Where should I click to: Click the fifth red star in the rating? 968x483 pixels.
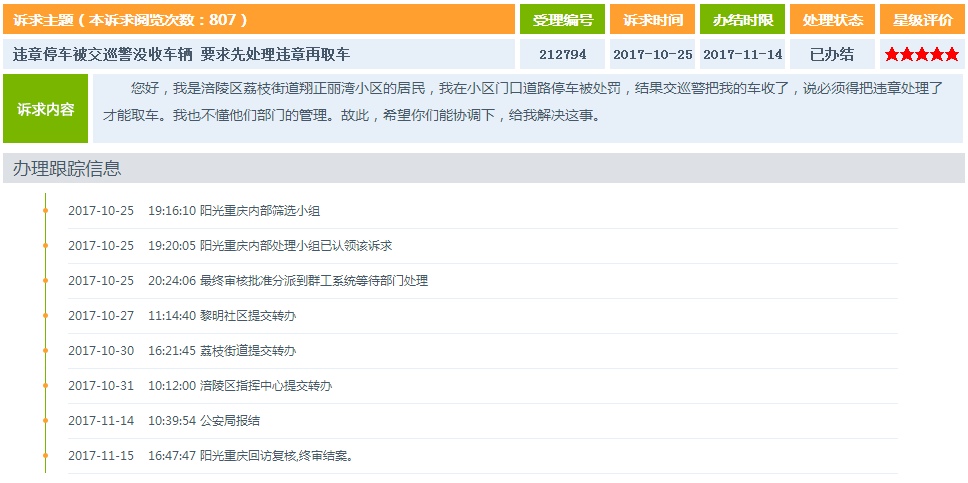952,54
